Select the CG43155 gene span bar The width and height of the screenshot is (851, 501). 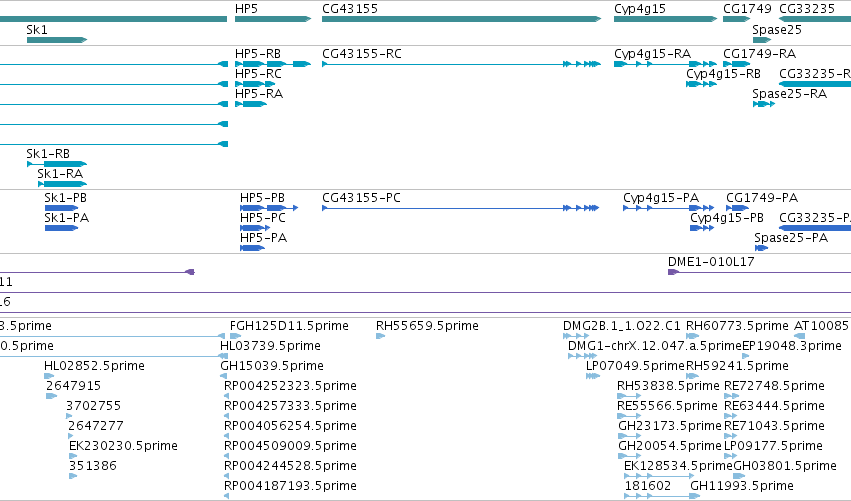461,19
